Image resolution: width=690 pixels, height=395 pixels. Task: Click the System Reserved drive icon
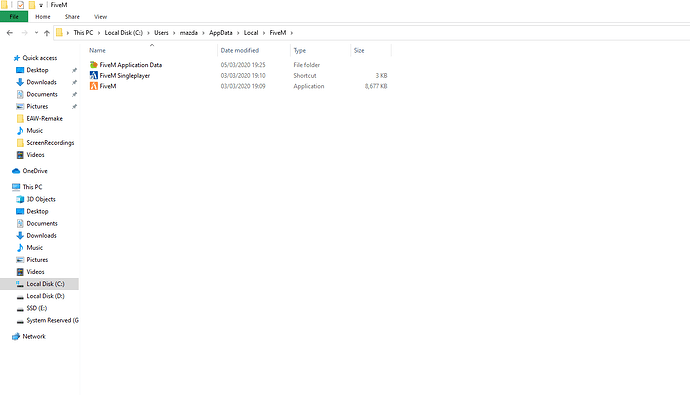20,321
